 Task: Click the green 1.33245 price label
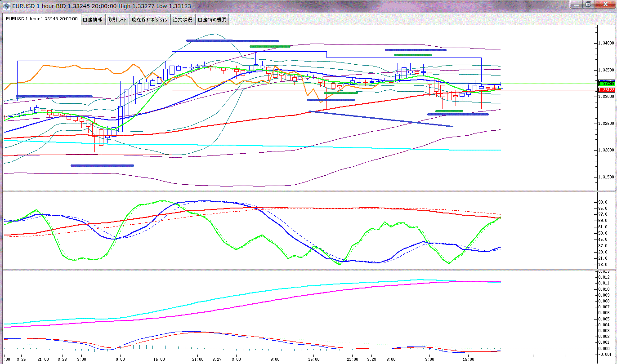(x=606, y=83)
